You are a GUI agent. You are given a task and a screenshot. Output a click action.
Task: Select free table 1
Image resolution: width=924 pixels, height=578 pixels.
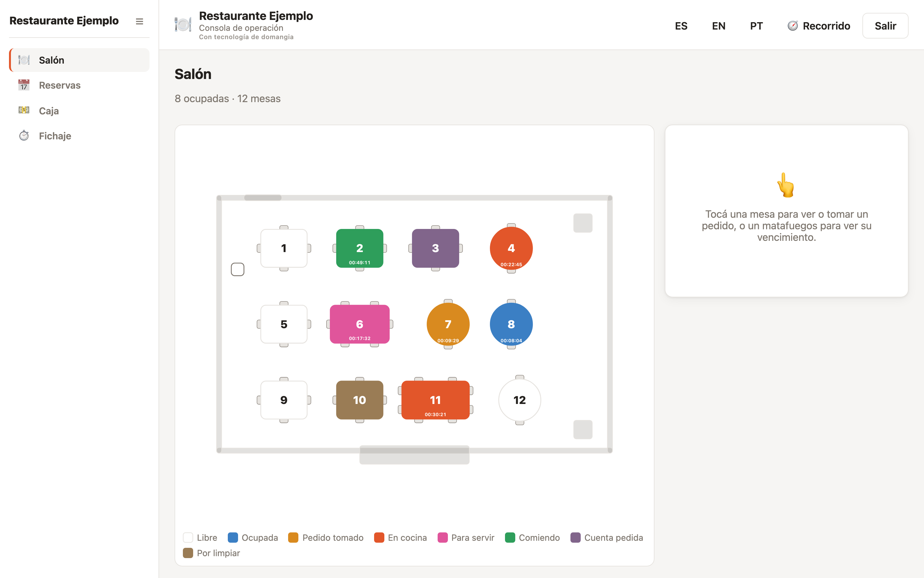point(284,248)
